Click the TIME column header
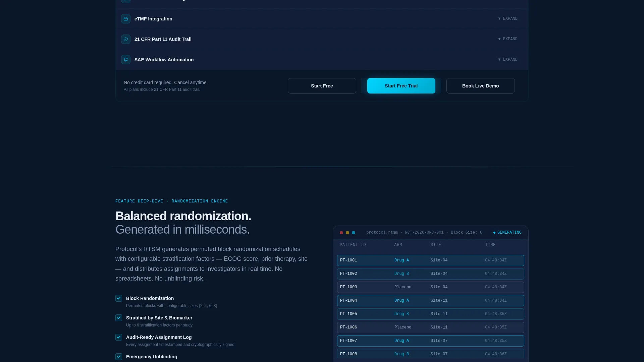Screen dimensions: 644x362 [490, 245]
